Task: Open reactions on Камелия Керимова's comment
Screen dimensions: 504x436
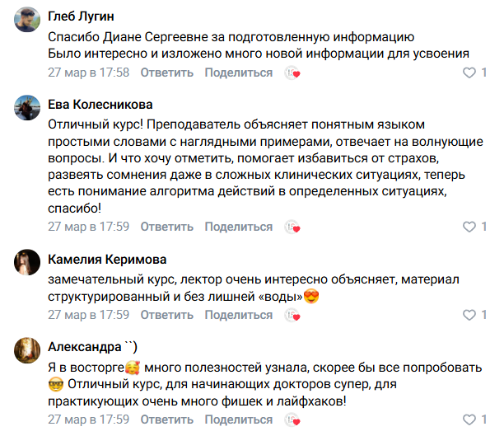Action: (292, 315)
